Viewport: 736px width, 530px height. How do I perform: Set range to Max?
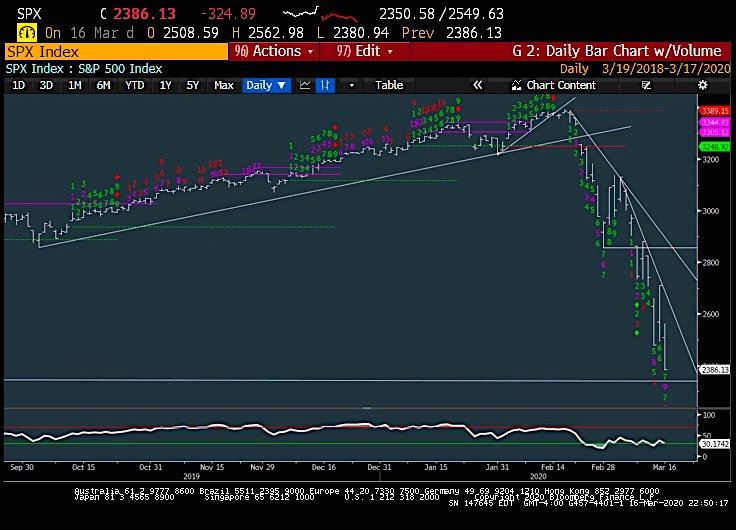point(223,85)
